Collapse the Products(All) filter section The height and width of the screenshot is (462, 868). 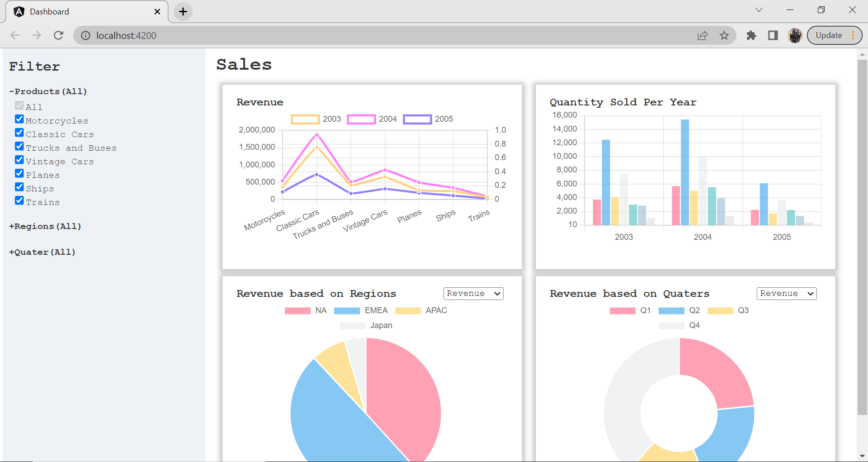coord(48,91)
